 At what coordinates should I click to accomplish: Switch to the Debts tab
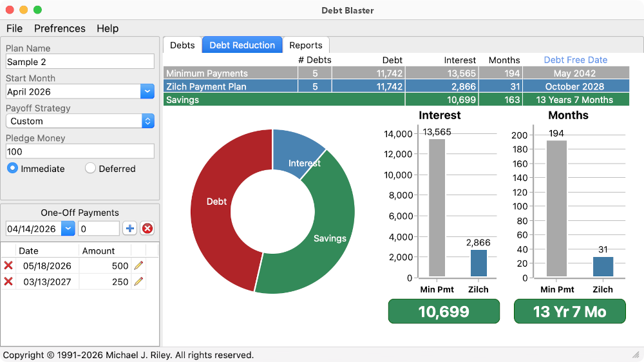[182, 45]
